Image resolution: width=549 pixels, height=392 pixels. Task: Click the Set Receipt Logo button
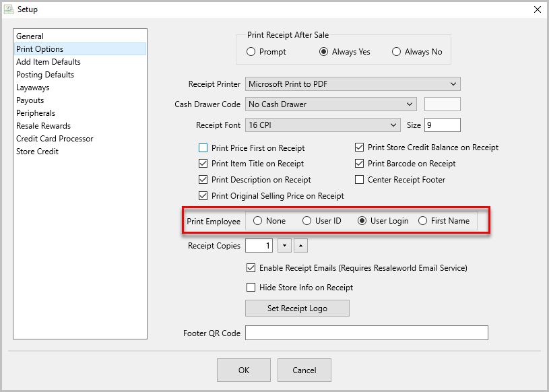pos(297,308)
